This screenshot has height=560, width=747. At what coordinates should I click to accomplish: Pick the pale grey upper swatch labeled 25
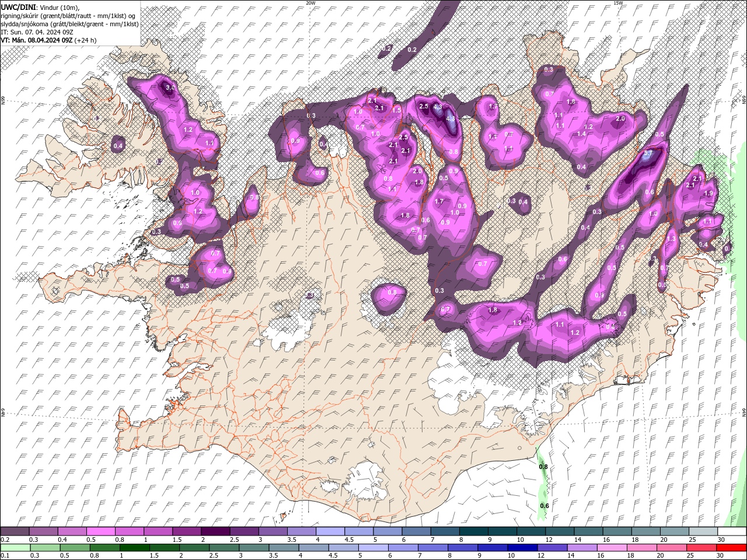[704, 531]
